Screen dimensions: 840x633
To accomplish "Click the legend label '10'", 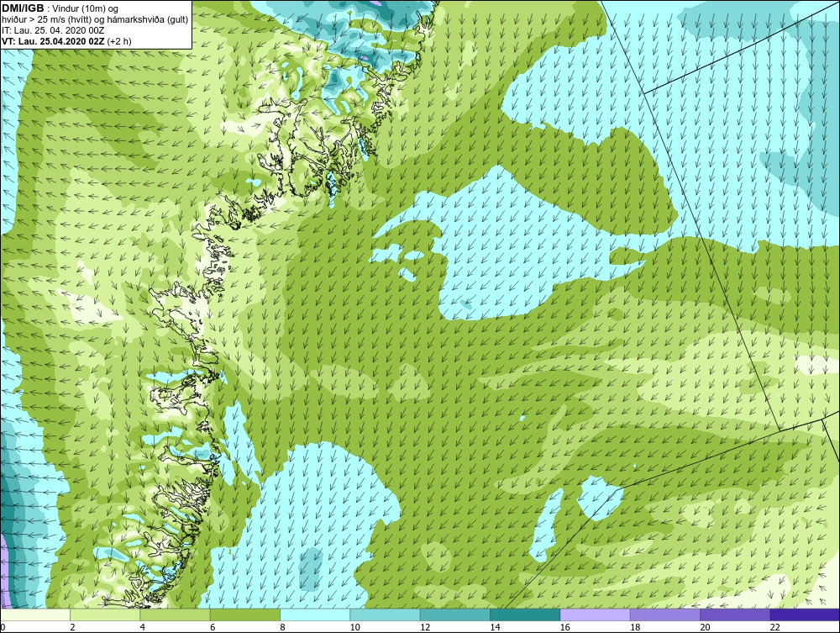I will (x=354, y=627).
